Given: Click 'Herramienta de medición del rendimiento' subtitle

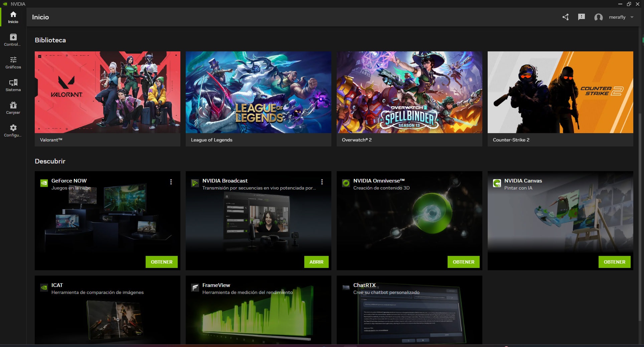Looking at the screenshot, I should pyautogui.click(x=248, y=292).
